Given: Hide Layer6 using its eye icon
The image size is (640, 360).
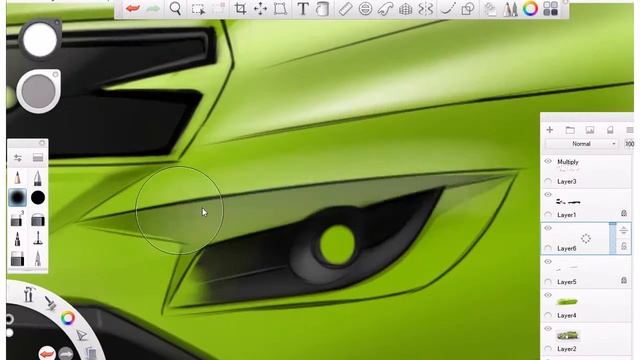Looking at the screenshot, I should click(x=548, y=228).
